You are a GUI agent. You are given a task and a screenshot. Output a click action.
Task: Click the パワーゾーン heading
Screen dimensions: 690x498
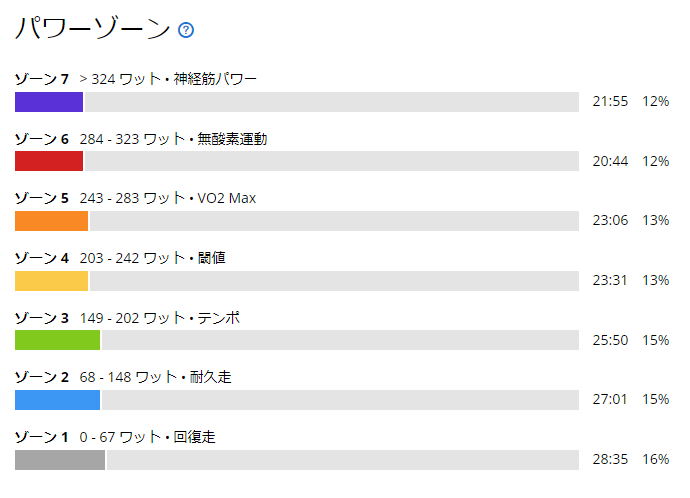pos(93,29)
